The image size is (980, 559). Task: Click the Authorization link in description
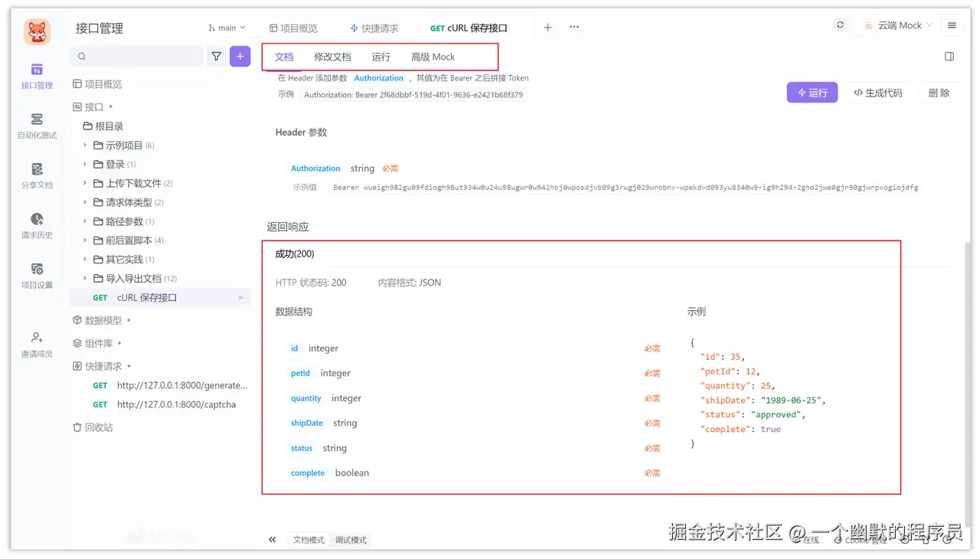379,78
